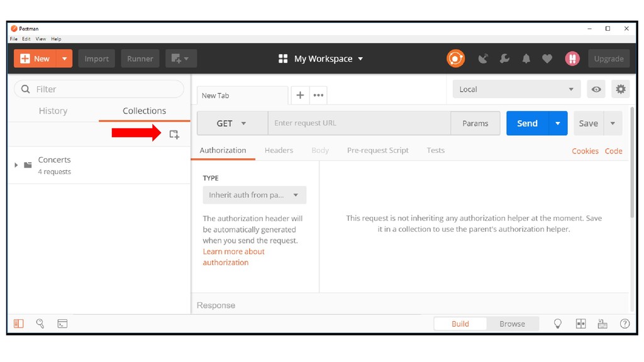Open the help question mark icon
Viewport: 644px width, 362px height.
(x=625, y=324)
